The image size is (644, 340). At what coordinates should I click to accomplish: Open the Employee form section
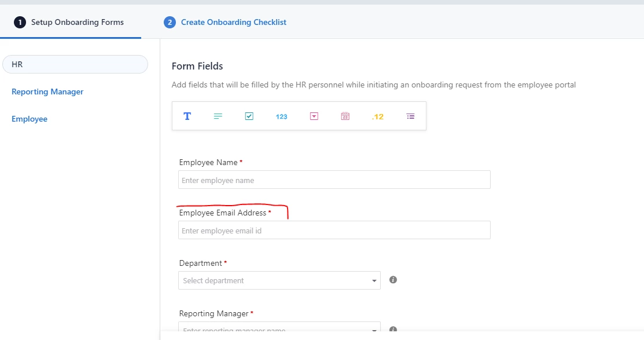(29, 119)
